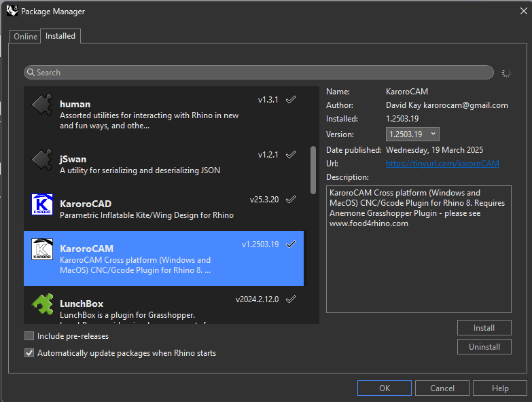
Task: Click the Name value KaroroCAM in details
Action: pyautogui.click(x=407, y=92)
